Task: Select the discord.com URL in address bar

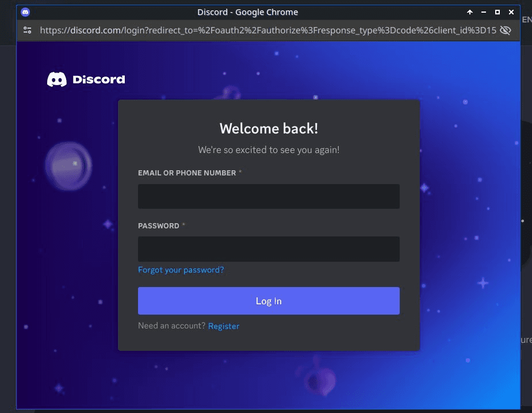Action: [268, 30]
